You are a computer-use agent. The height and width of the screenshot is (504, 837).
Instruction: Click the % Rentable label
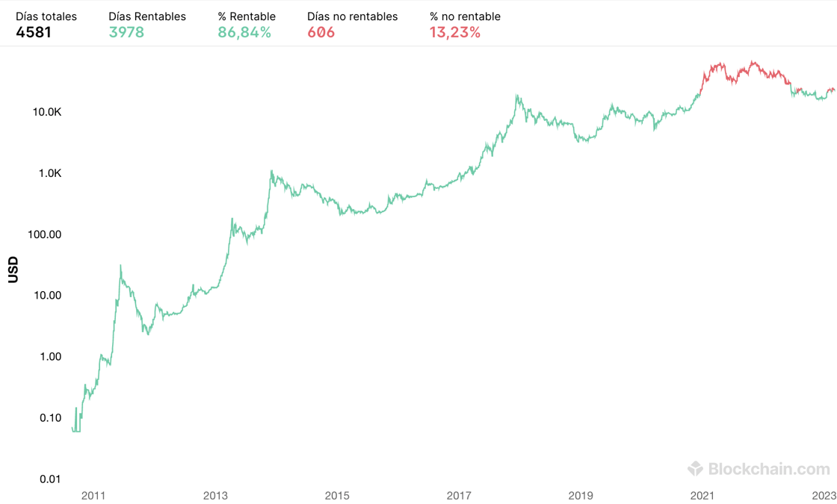[x=247, y=16]
